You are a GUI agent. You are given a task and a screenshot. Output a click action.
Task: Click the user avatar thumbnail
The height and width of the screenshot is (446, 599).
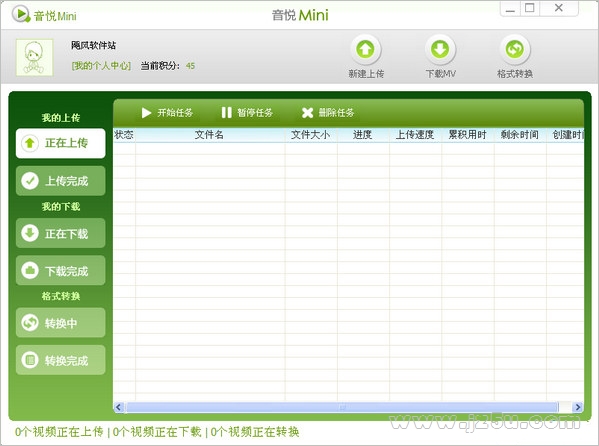click(34, 57)
